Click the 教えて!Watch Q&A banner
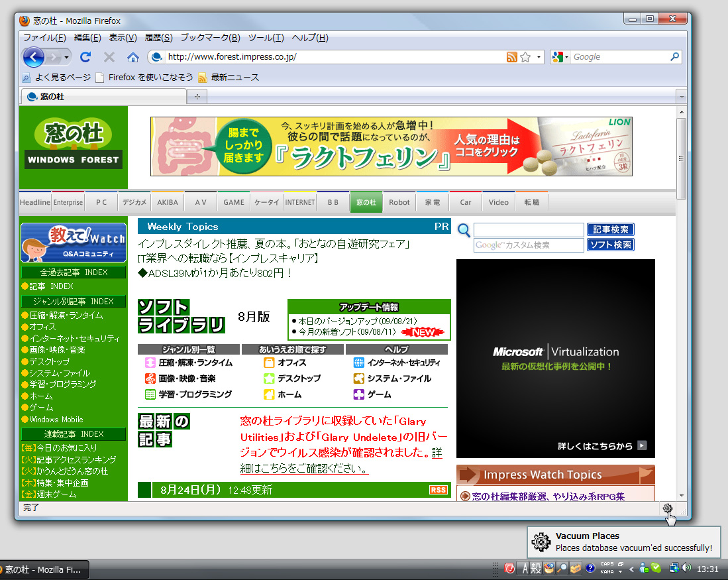Screen dimensions: 728x580 point(74,243)
